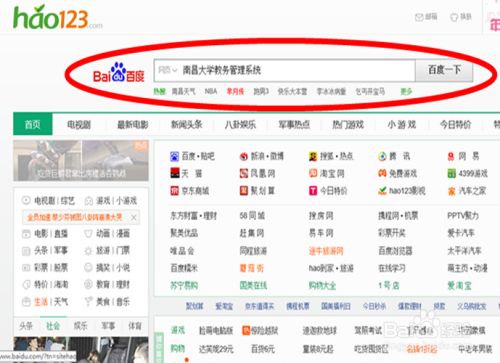The image size is (500, 363).
Task: Click the sun icon beside 旅游|门票
Action: coord(88,251)
